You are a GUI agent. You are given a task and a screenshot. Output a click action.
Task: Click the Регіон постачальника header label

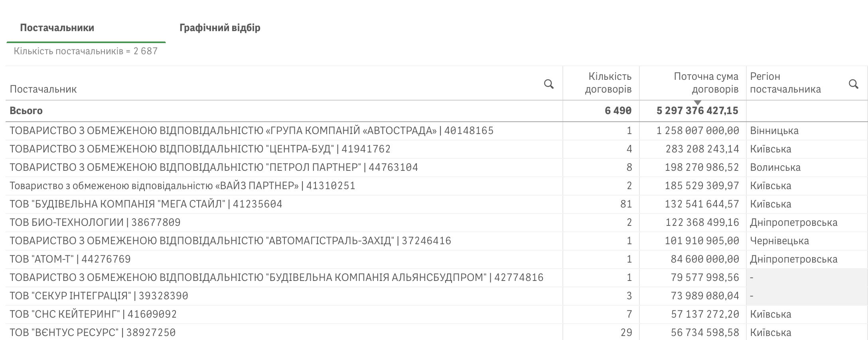pyautogui.click(x=785, y=83)
